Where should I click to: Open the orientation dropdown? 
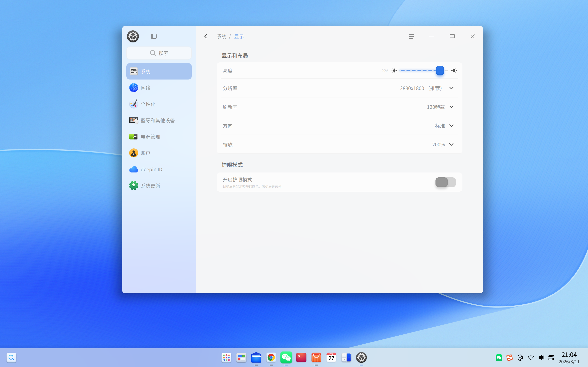coord(451,126)
